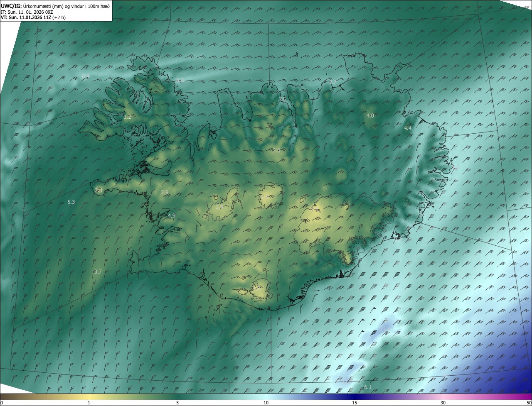Click the 4.4 value label on the map
The width and height of the screenshot is (532, 406).
(407, 128)
